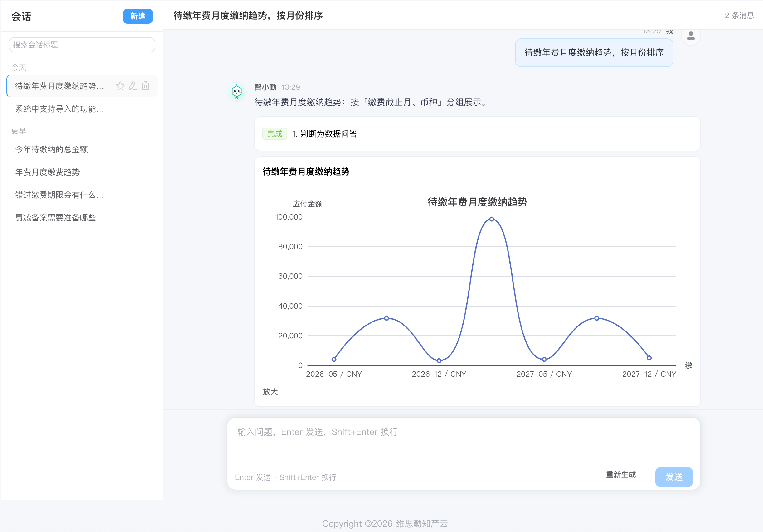Screen dimensions: 763x532
Task: Click the 今天 group label
Action: tap(19, 67)
